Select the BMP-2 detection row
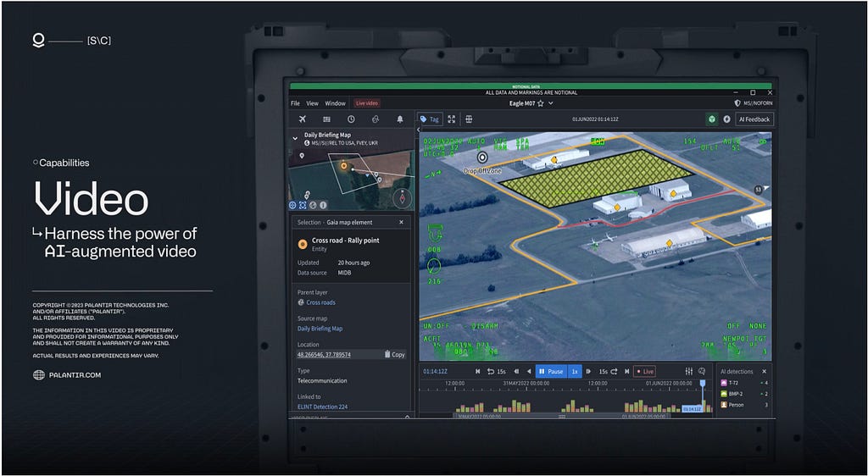This screenshot has height=476, width=868. click(744, 394)
